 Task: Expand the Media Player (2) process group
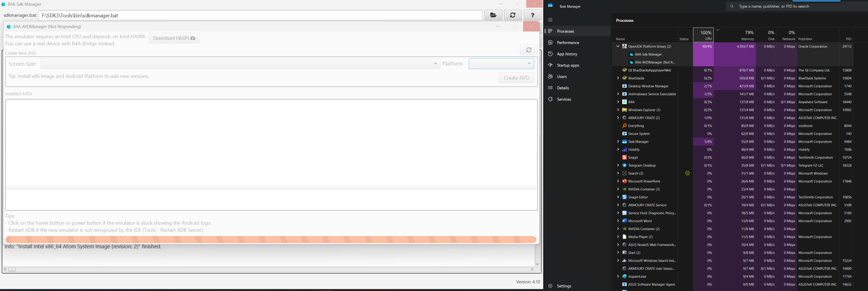click(618, 237)
